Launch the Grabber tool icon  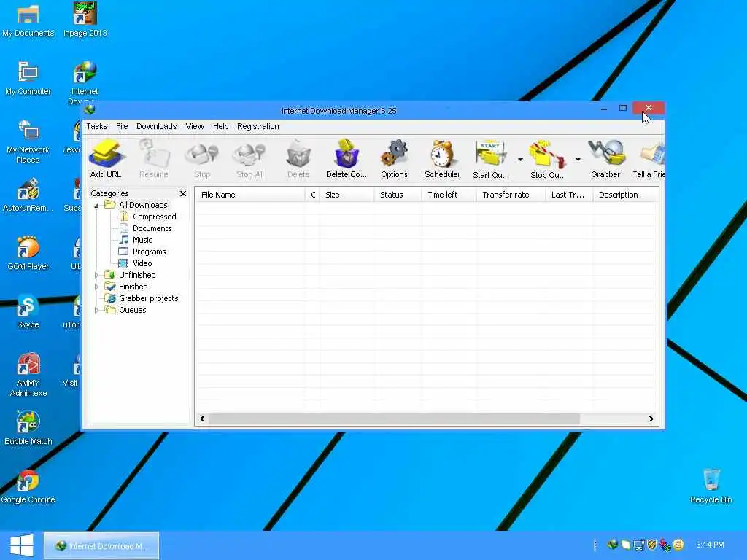coord(605,159)
